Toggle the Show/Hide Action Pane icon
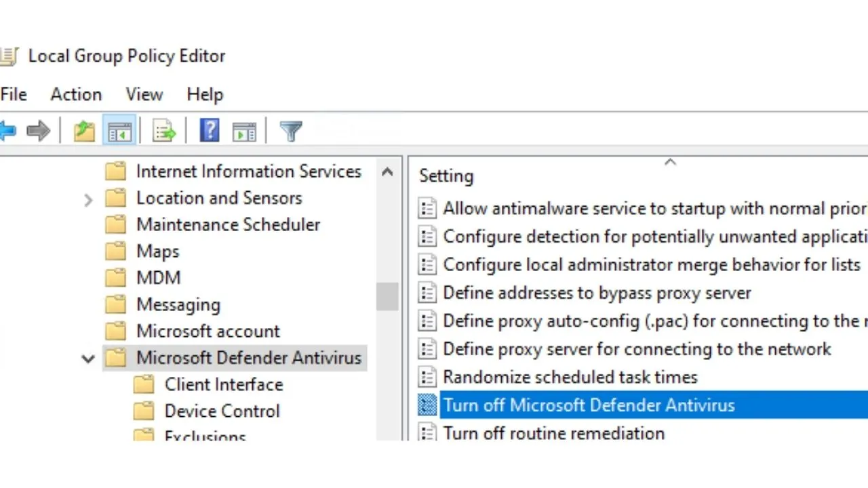Viewport: 868px width, 488px height. [244, 130]
